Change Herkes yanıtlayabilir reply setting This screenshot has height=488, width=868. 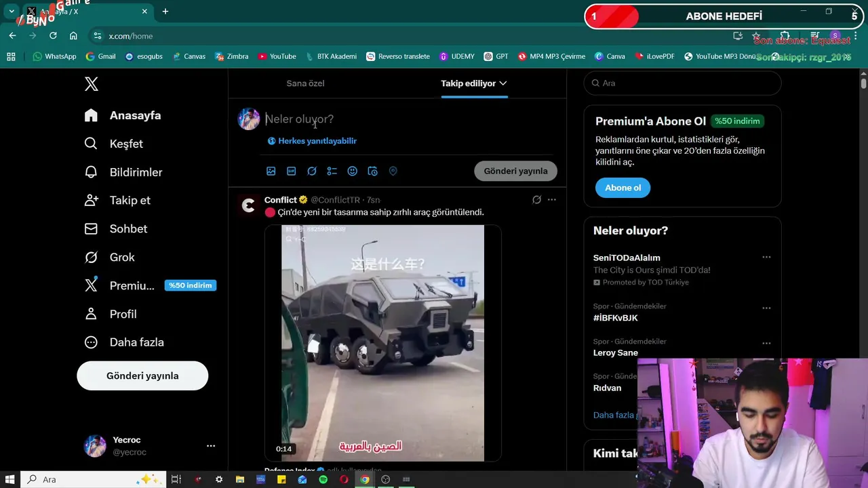[312, 141]
